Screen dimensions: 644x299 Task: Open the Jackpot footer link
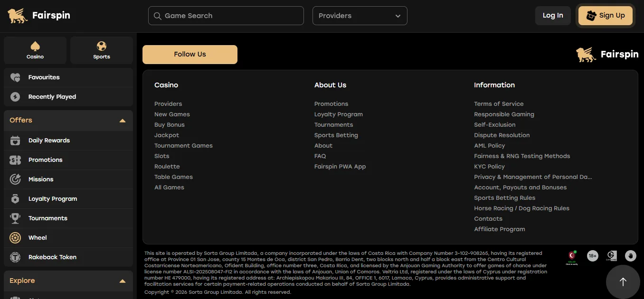167,135
